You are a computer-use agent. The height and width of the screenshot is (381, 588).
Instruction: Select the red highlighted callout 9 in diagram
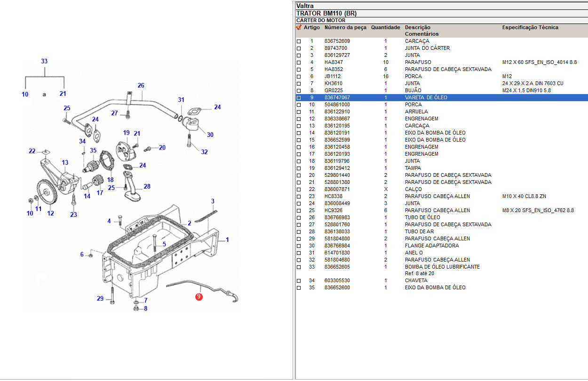pyautogui.click(x=199, y=297)
